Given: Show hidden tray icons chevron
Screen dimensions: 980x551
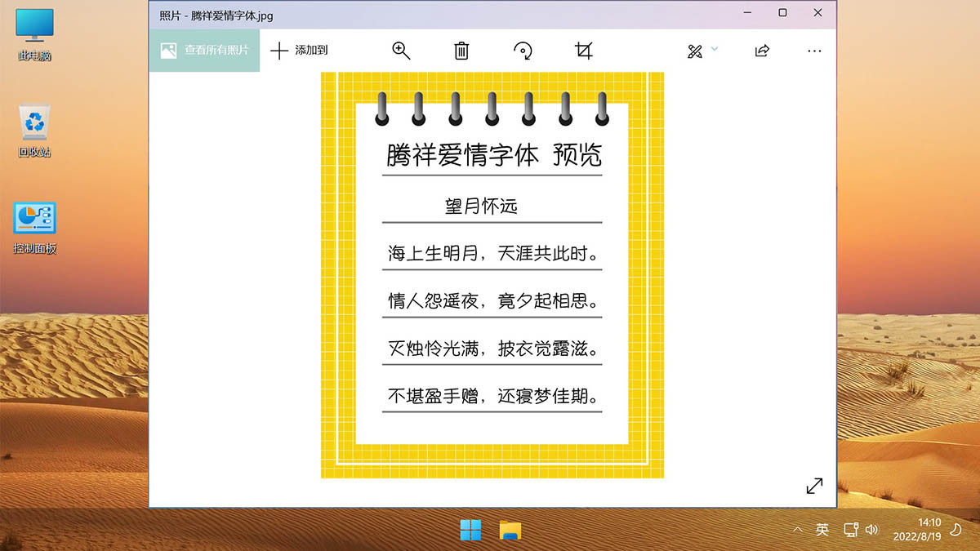Looking at the screenshot, I should [797, 530].
